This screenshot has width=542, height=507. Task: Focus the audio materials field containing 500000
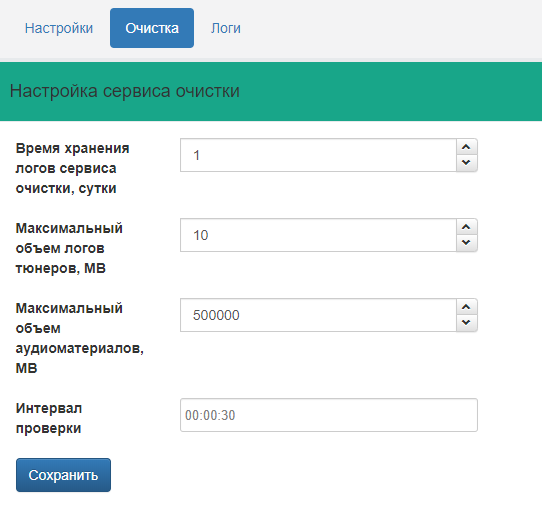(x=318, y=315)
